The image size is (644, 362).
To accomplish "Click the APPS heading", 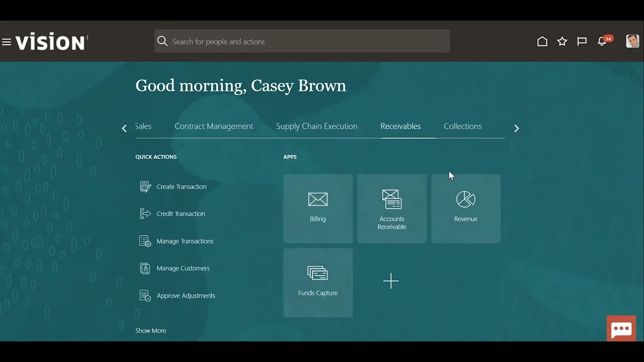I will (x=290, y=157).
